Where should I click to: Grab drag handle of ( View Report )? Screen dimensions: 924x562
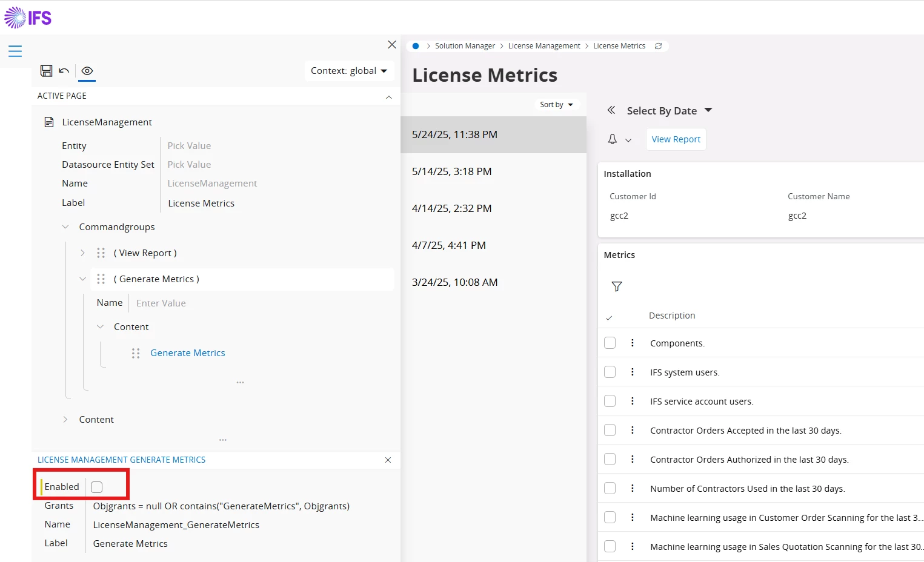click(x=101, y=253)
